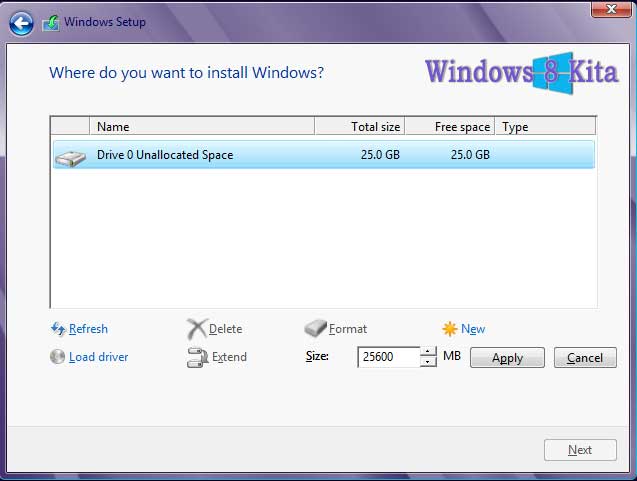
Task: Click the Extend drive icon
Action: [x=197, y=358]
